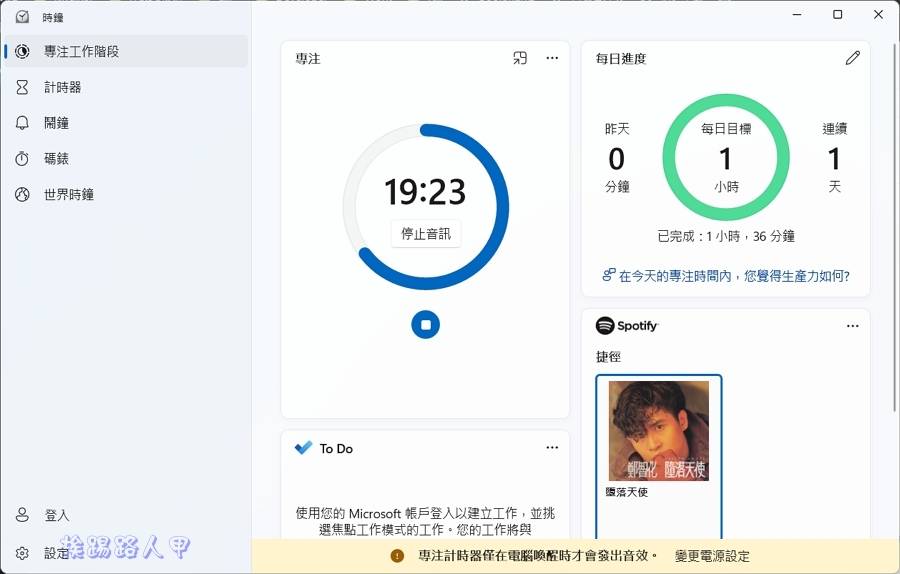Edit daily goal with the pencil icon

pos(852,59)
